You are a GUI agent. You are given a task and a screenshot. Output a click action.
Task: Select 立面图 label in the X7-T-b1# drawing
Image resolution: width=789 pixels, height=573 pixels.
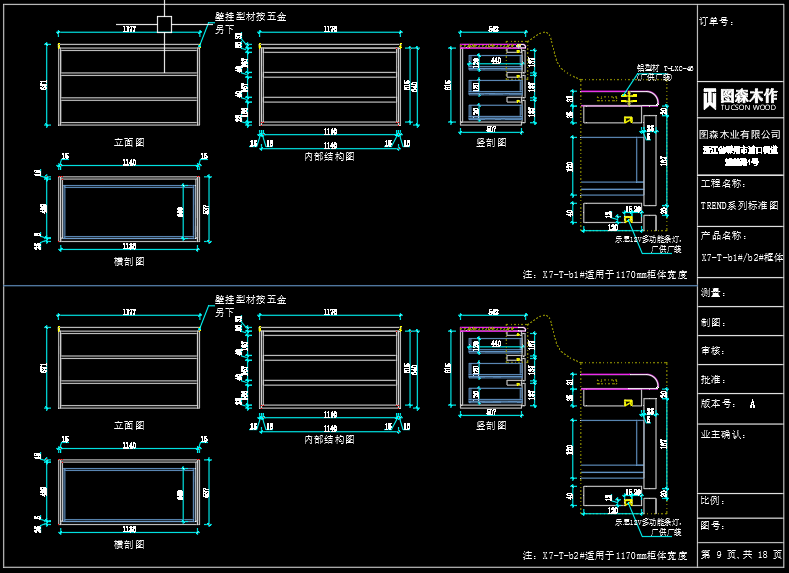(x=129, y=142)
